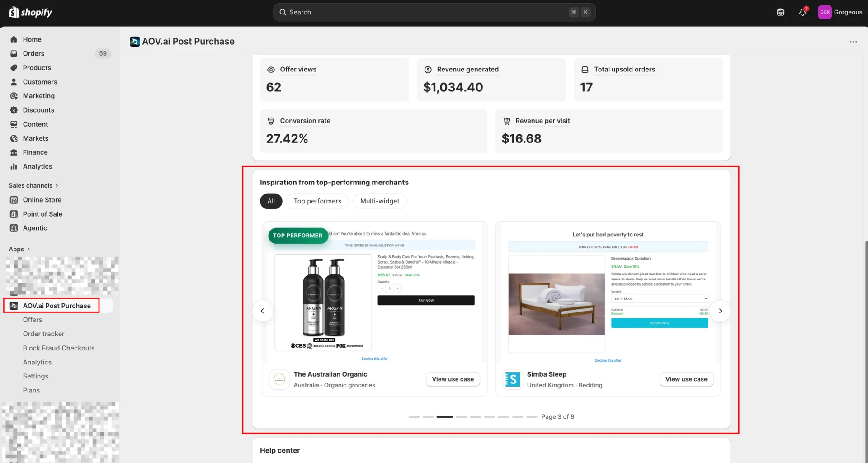Open the notifications bell
The image size is (868, 463).
coord(802,12)
